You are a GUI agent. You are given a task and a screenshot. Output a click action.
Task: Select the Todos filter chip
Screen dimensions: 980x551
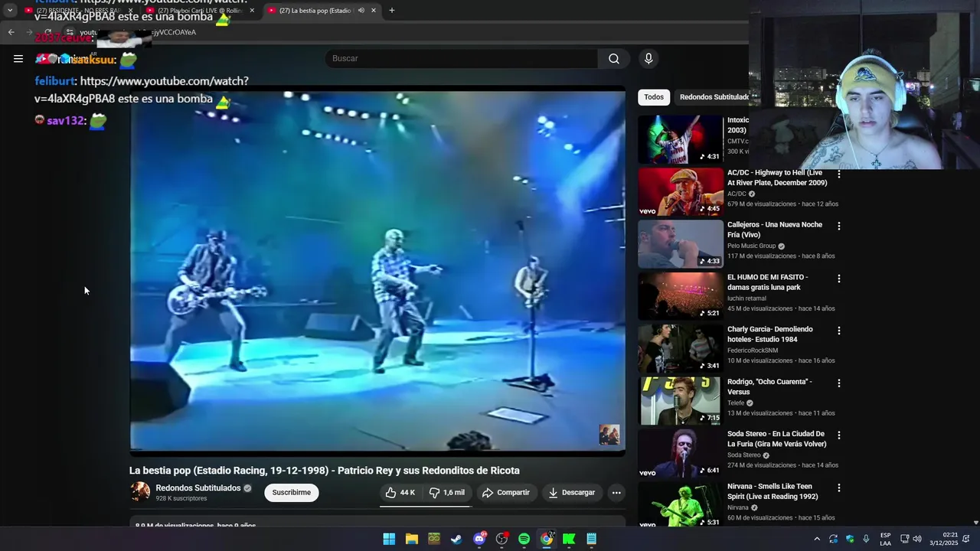coord(654,97)
